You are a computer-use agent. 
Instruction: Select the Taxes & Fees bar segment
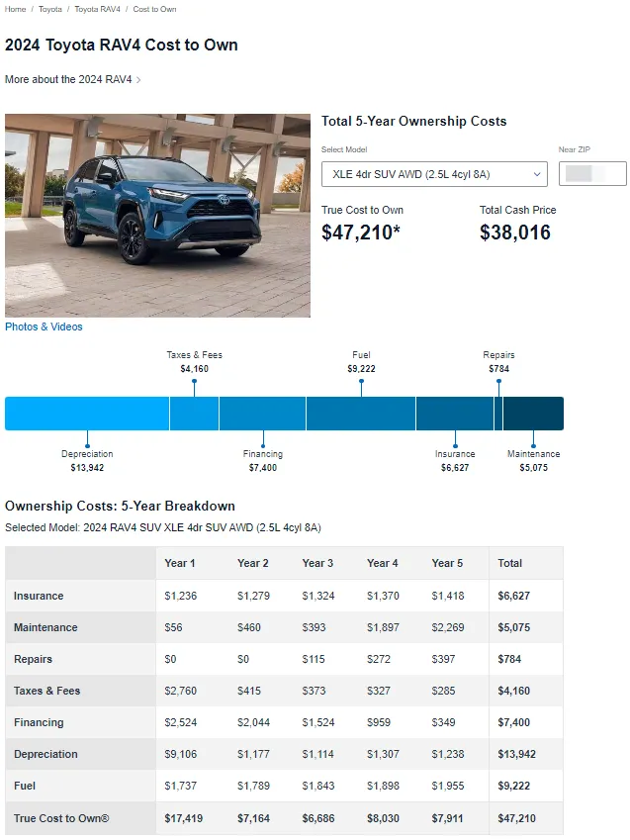click(x=194, y=414)
